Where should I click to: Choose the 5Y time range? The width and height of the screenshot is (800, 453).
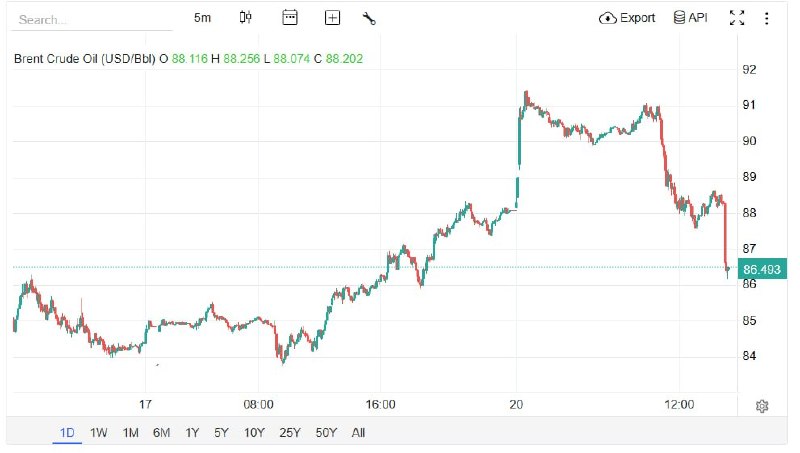click(x=221, y=433)
